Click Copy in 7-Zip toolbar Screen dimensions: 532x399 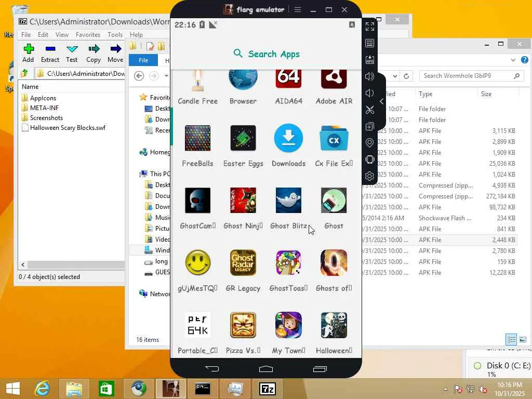[x=94, y=54]
